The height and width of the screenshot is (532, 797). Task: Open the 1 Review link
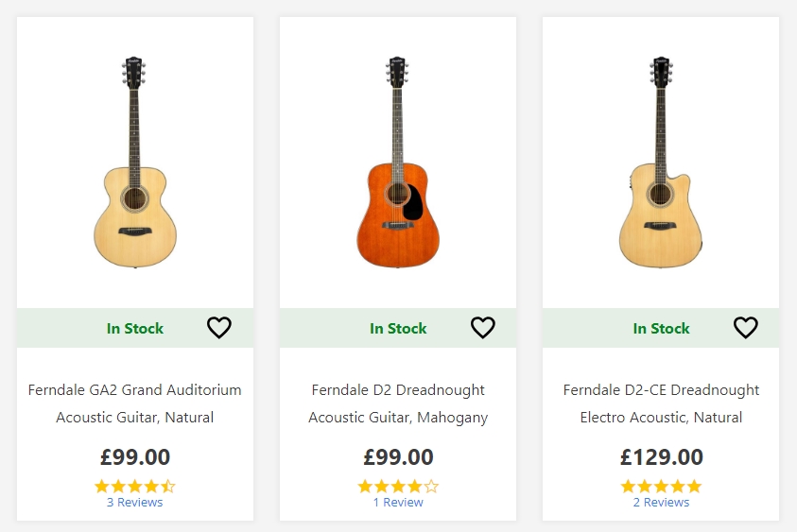click(x=398, y=502)
